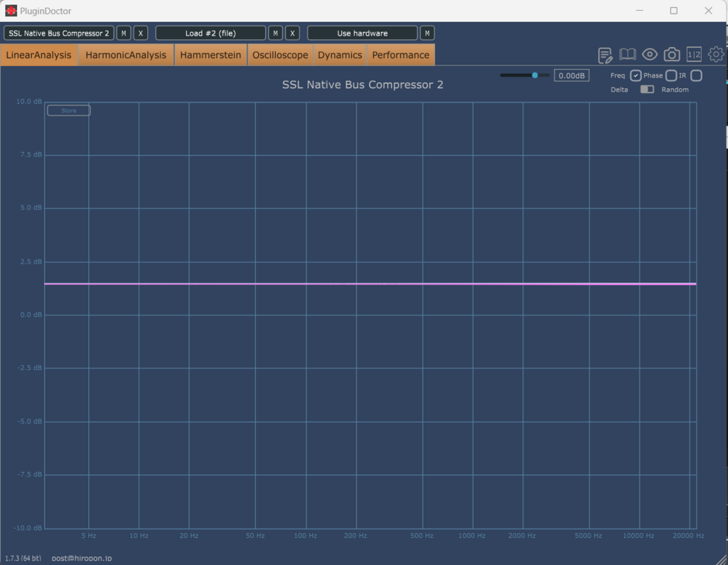Image resolution: width=728 pixels, height=565 pixels.
Task: Click the 1000 Hz axis label
Action: (x=472, y=536)
